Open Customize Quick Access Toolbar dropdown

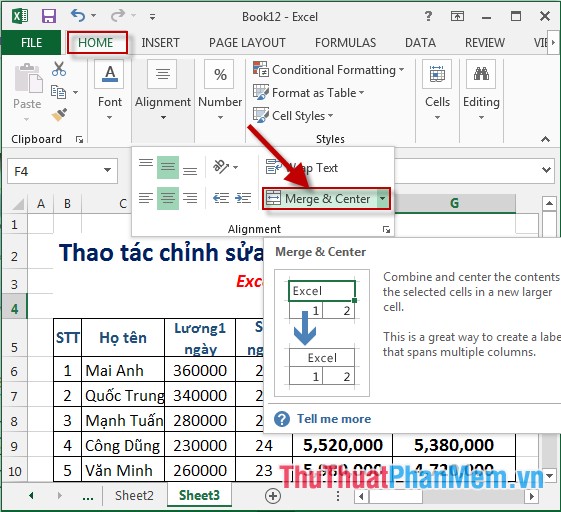coord(152,16)
